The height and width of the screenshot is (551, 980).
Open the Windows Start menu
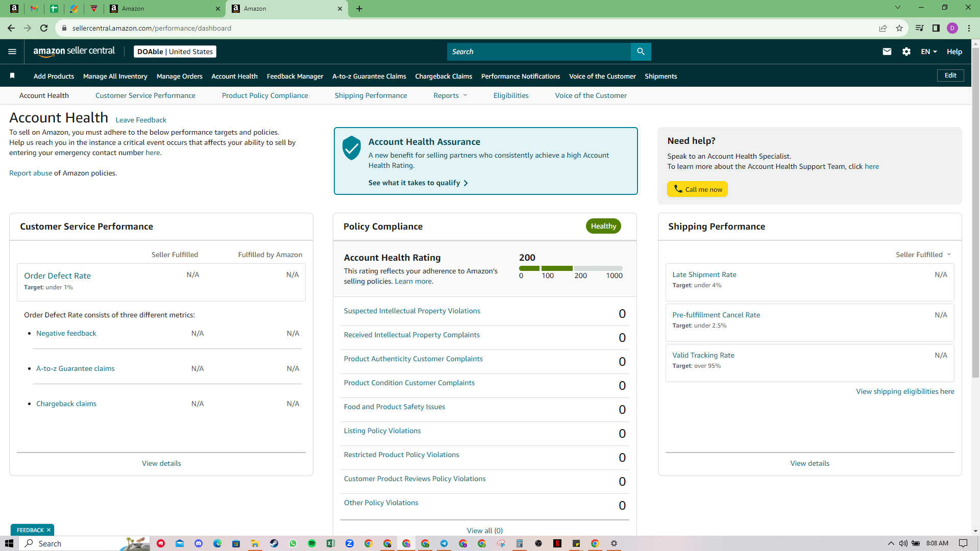click(9, 543)
